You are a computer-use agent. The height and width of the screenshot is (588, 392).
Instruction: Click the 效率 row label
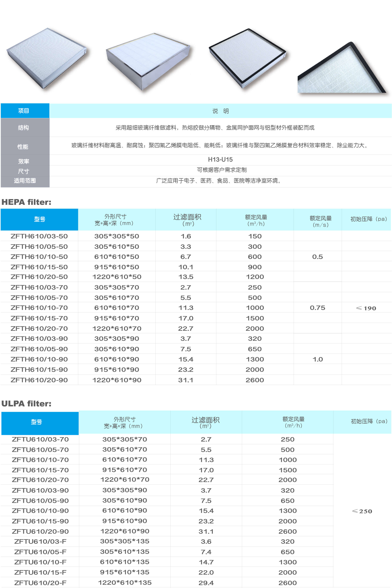tap(23, 161)
